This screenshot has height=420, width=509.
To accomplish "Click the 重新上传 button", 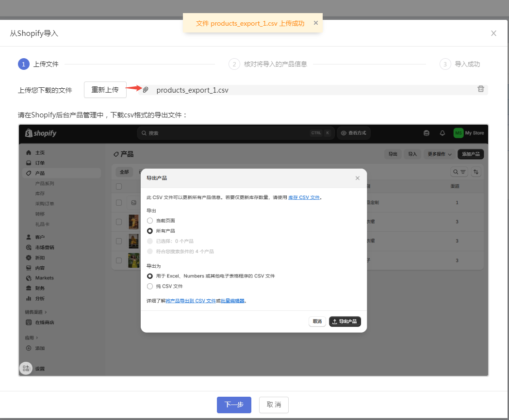I will tap(105, 90).
